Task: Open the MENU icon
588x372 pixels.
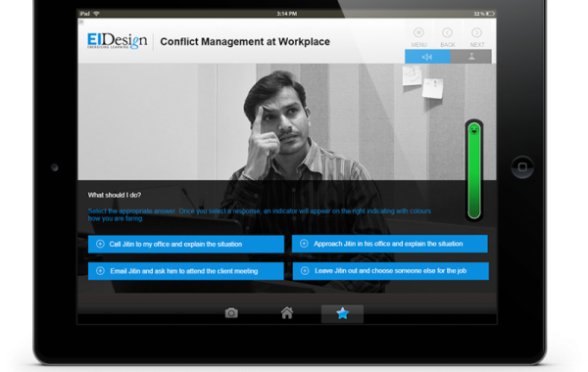Action: pyautogui.click(x=418, y=33)
